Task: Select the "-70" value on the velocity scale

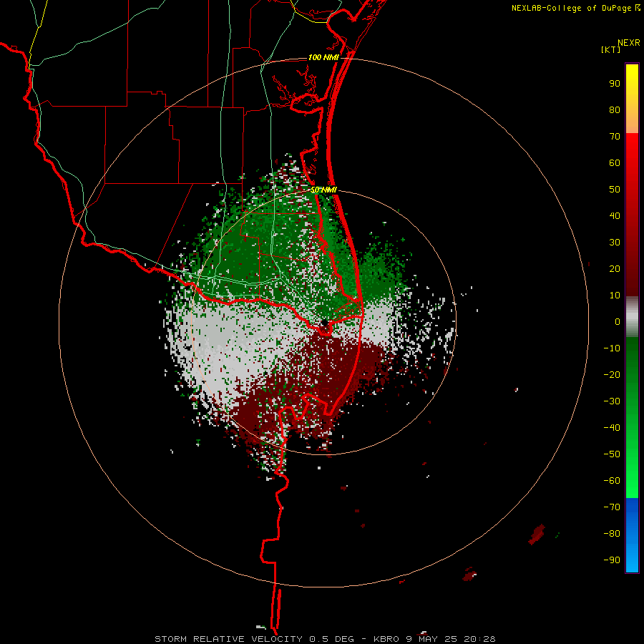Action: [x=612, y=507]
